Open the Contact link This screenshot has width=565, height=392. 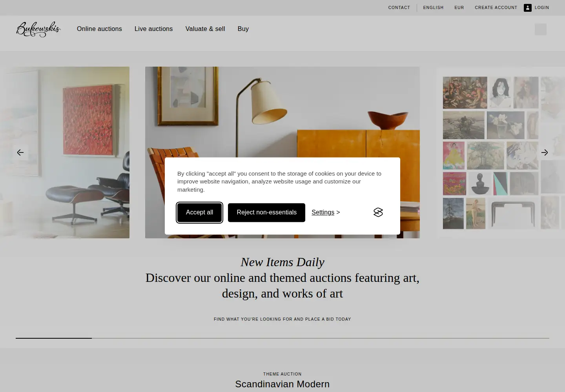[x=399, y=8]
